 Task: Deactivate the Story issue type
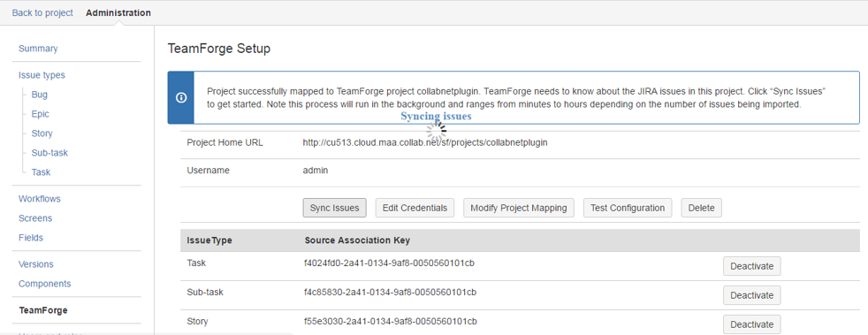point(751,324)
